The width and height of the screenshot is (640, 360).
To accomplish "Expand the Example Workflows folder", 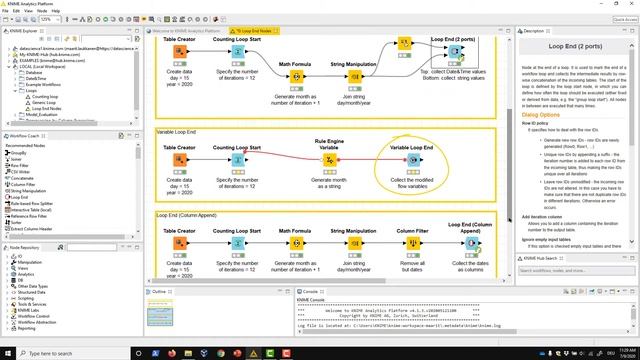I will (x=16, y=84).
